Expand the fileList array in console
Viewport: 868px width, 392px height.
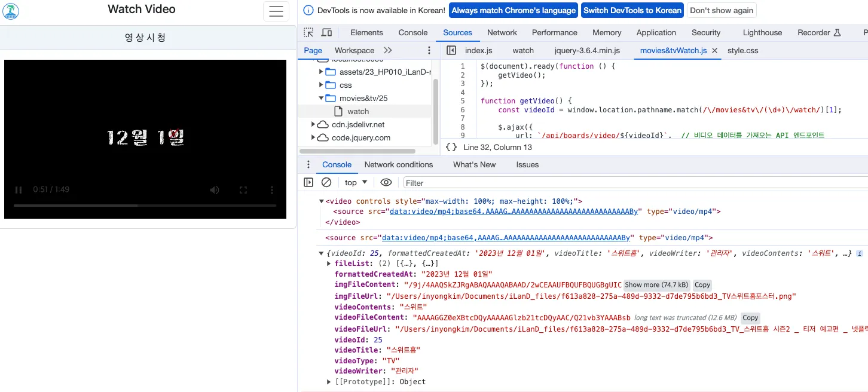tap(329, 264)
